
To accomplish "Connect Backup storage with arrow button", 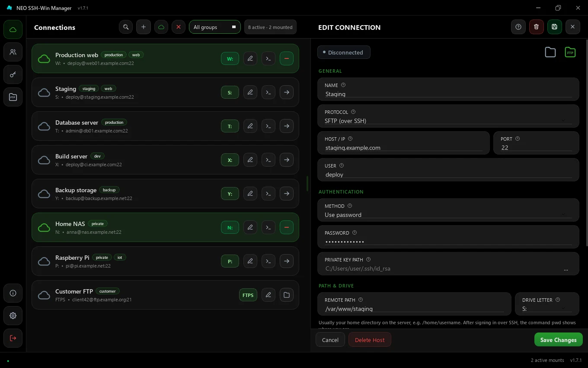I will pyautogui.click(x=287, y=194).
